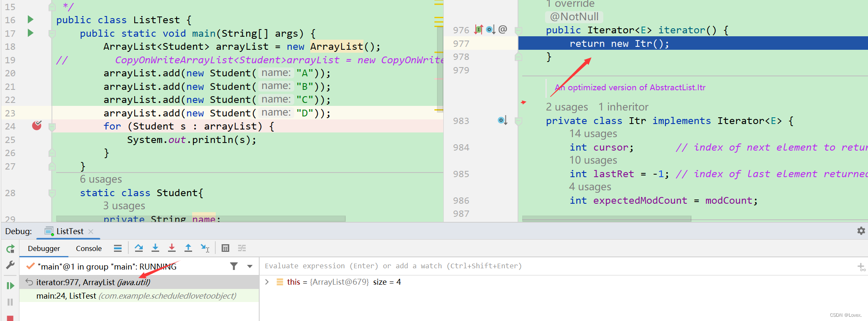This screenshot has height=321, width=868.
Task: Click the Threads layout icon beside Console
Action: pos(118,248)
